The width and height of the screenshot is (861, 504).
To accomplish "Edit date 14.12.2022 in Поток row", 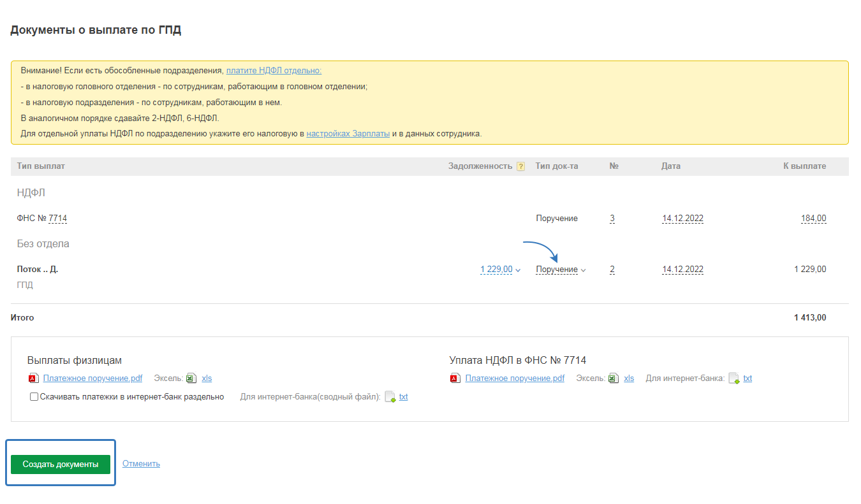I will [x=682, y=270].
